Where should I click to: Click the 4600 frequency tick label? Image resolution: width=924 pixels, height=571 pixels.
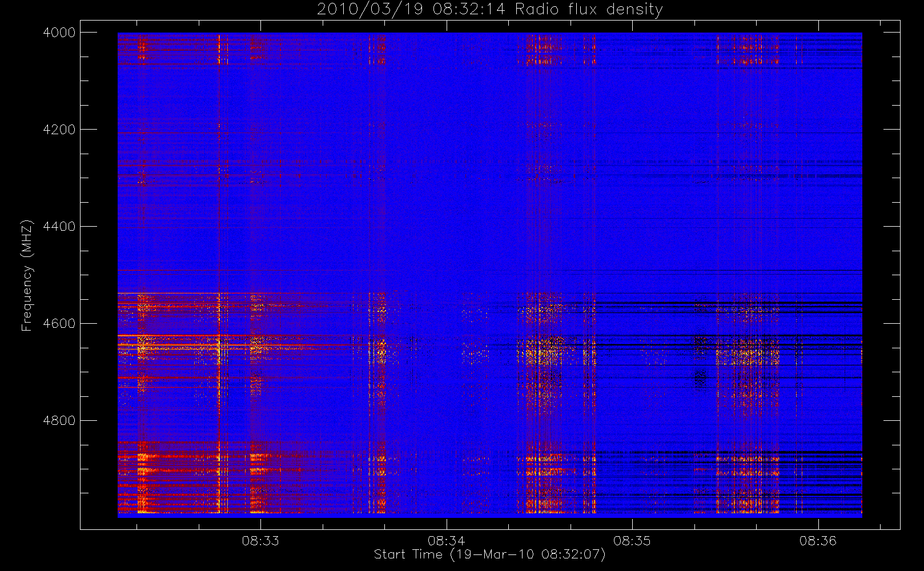click(x=59, y=324)
